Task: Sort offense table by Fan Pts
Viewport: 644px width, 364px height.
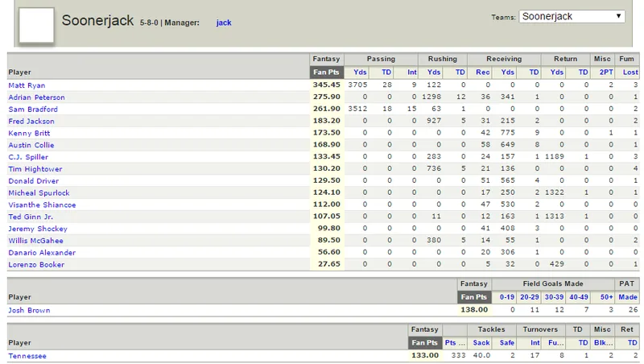Action: pyautogui.click(x=327, y=72)
